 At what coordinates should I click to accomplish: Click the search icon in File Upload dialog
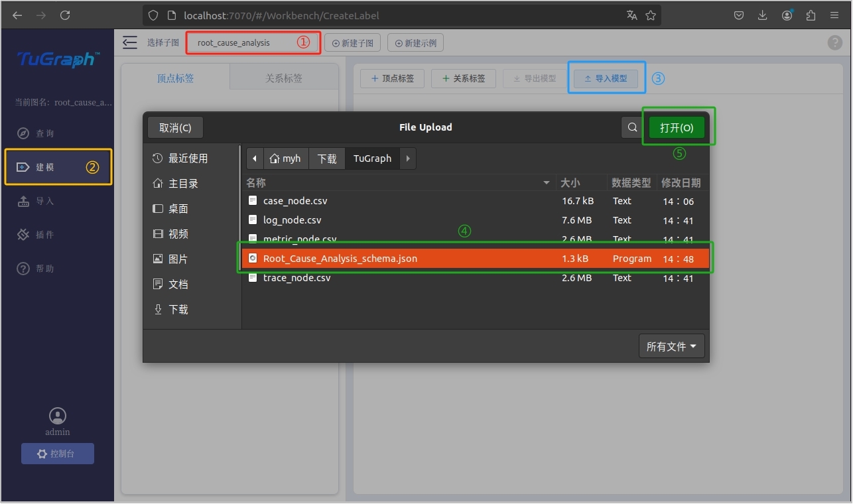632,127
